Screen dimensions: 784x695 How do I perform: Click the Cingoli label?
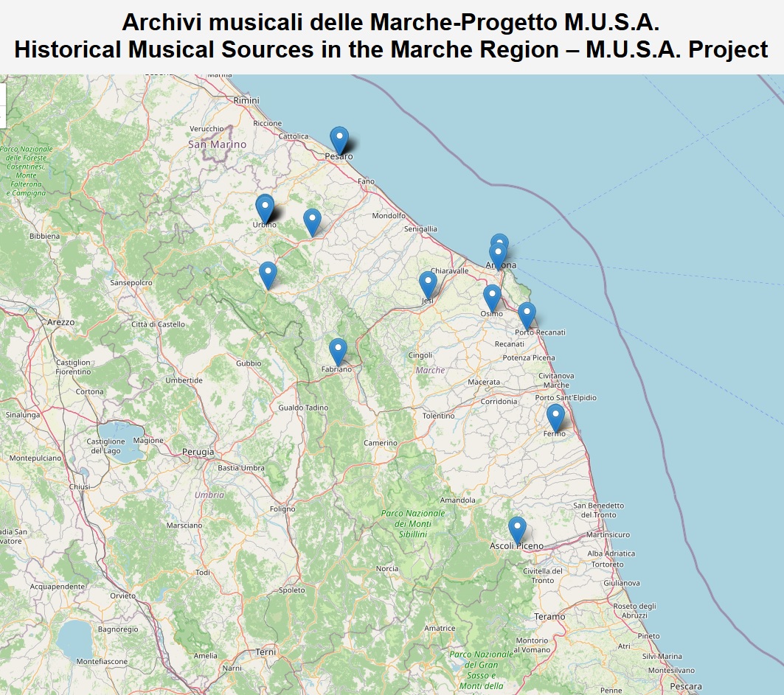tap(420, 355)
